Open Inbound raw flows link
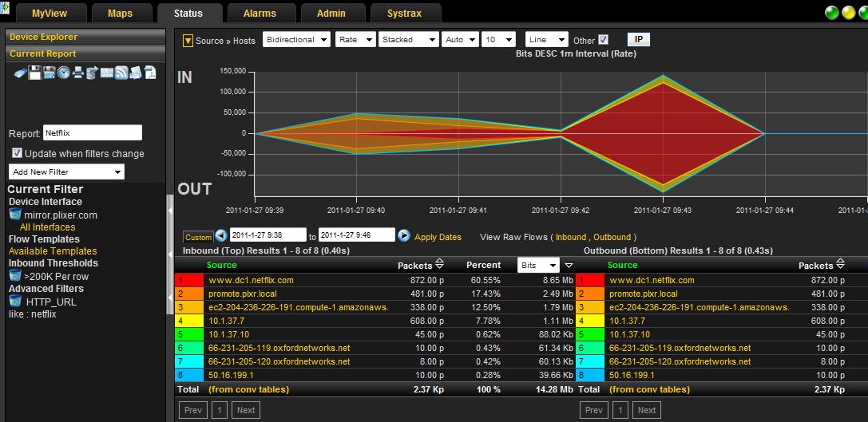Viewport: 868px width, 422px height. [571, 237]
